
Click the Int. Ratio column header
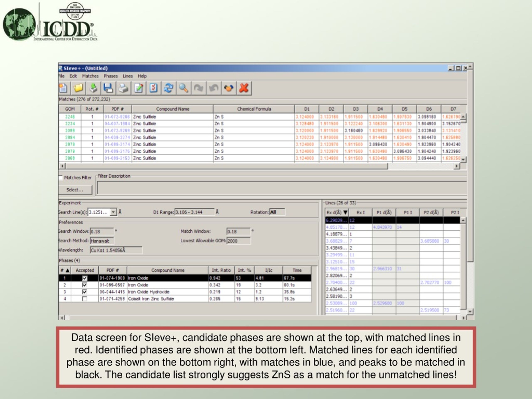221,270
